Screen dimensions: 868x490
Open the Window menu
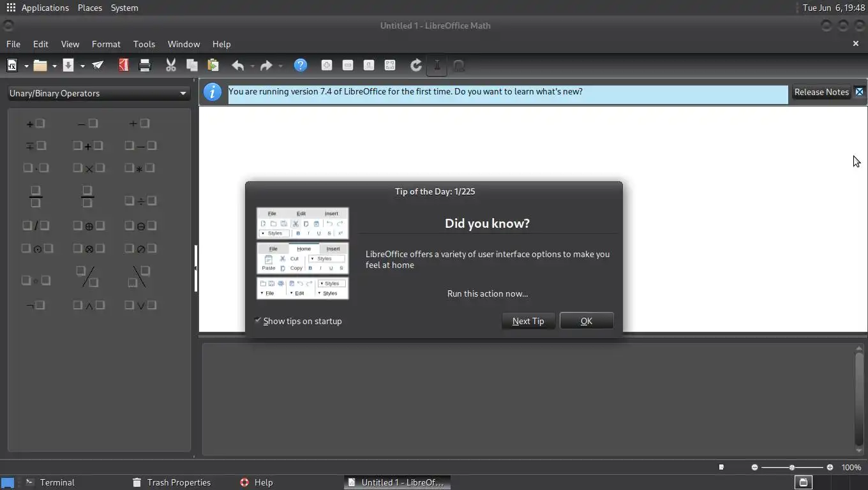point(184,44)
